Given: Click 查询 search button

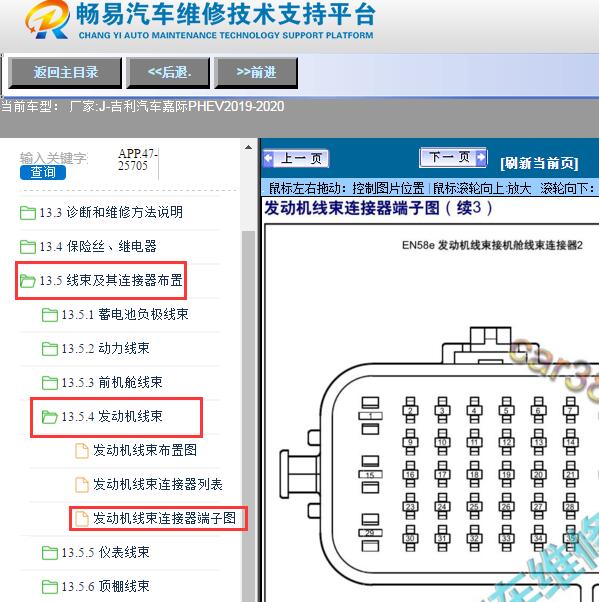Looking at the screenshot, I should [x=43, y=172].
